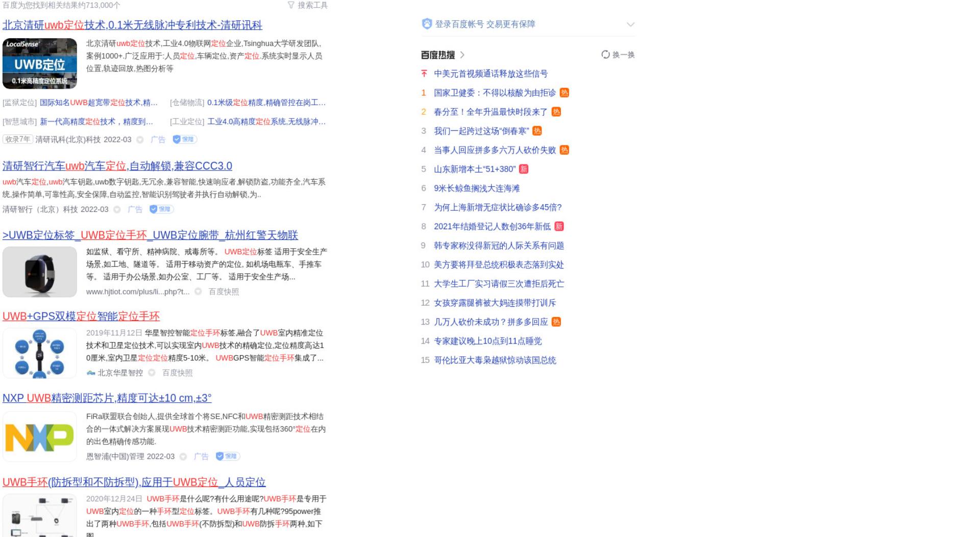Open hot search 为何上海新增无症状比确诊多45倍?

click(x=498, y=208)
